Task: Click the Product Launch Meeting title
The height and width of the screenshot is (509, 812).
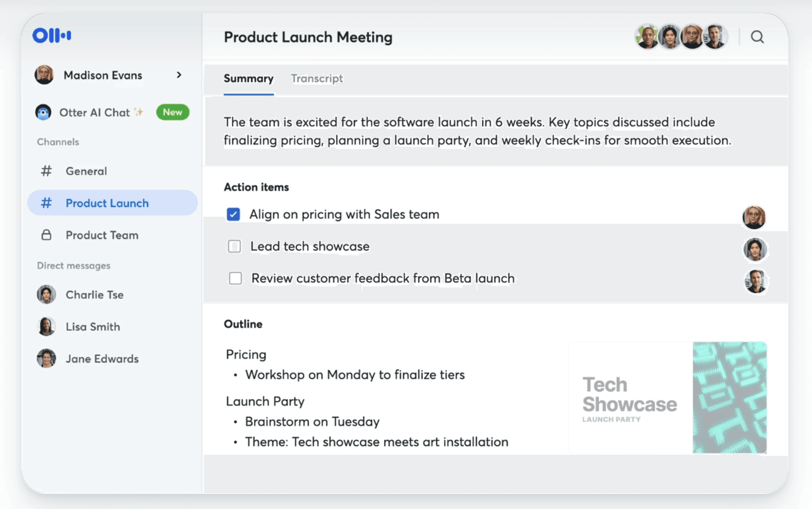Action: (x=308, y=37)
